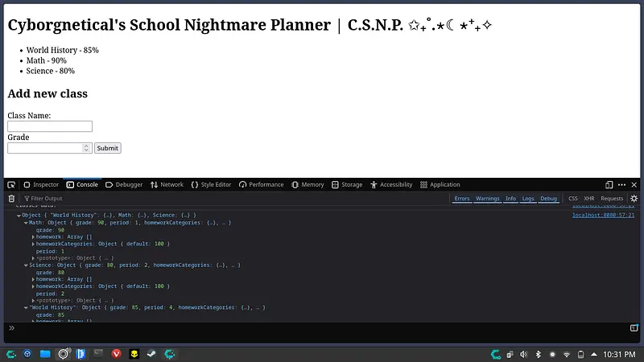644x362 pixels.
Task: Toggle the Warnings log filter
Action: (x=487, y=198)
